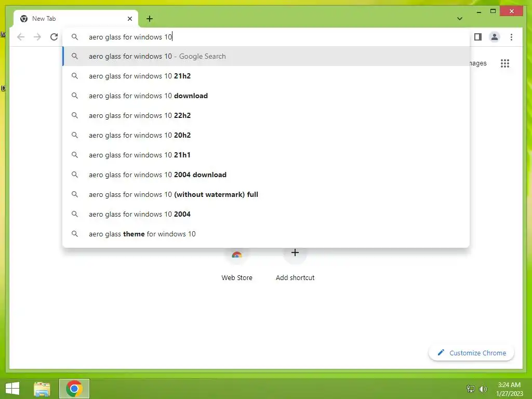
Task: Select 'aero glass theme for windows 10' suggestion
Action: [x=266, y=234]
